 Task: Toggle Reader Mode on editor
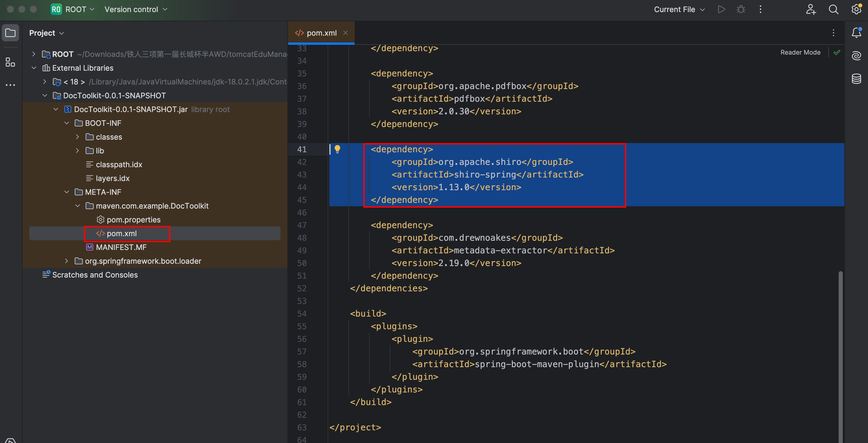pyautogui.click(x=800, y=52)
